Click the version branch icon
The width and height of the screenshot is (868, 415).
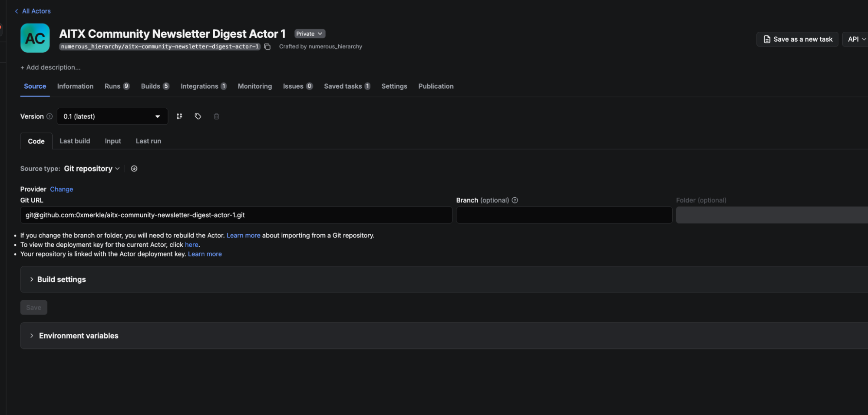[x=179, y=116]
